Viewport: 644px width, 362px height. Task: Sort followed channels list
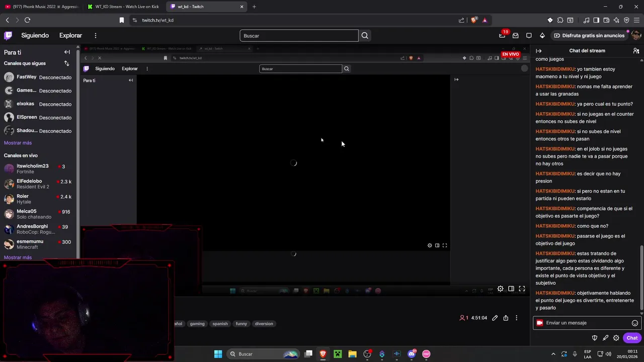(66, 63)
